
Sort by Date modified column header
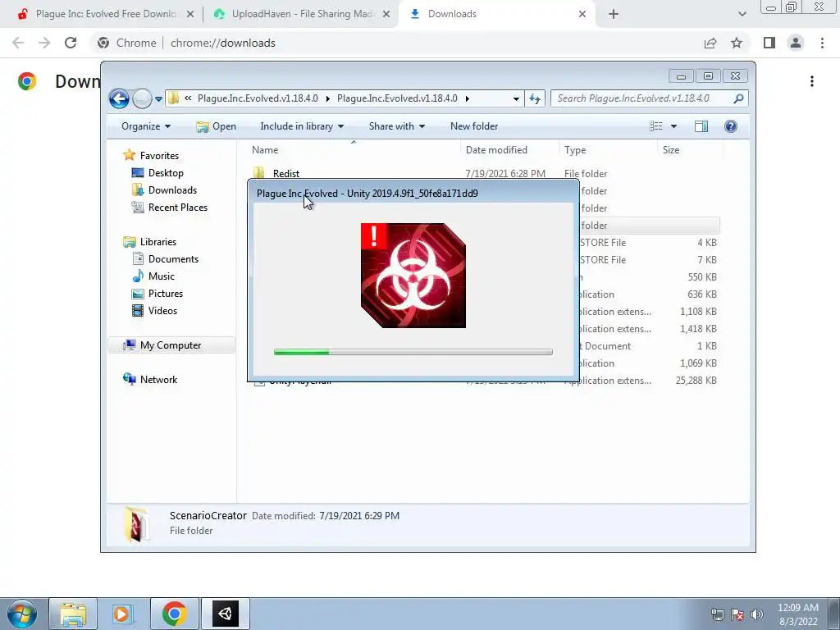[x=509, y=150]
